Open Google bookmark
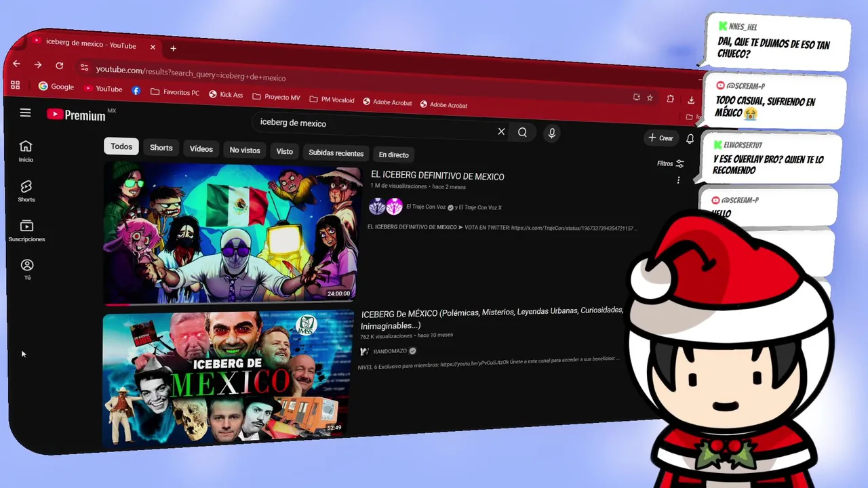Screen dimensions: 868x488 click(x=56, y=87)
